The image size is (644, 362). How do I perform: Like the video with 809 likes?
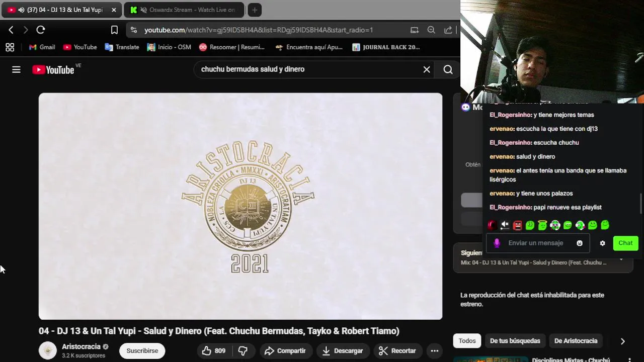213,350
